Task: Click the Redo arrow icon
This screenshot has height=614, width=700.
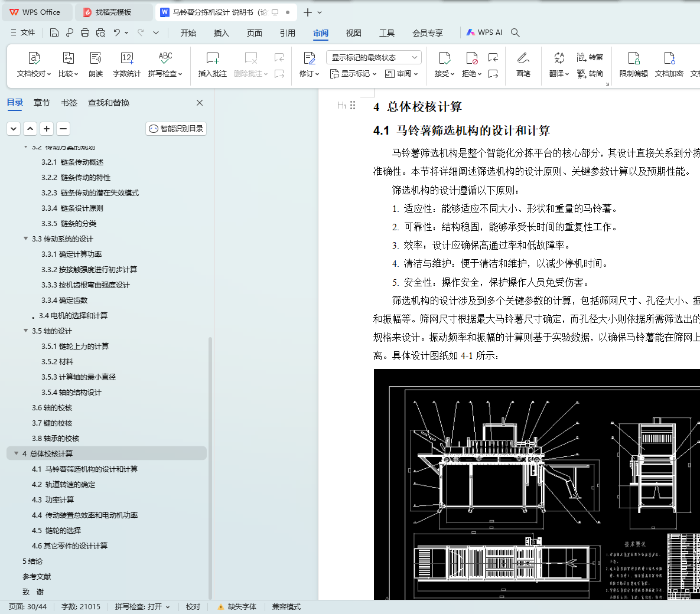Action: tap(141, 32)
